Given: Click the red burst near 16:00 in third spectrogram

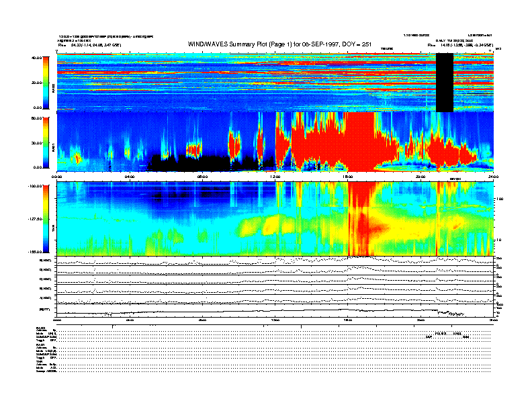Looking at the screenshot, I should [361, 219].
